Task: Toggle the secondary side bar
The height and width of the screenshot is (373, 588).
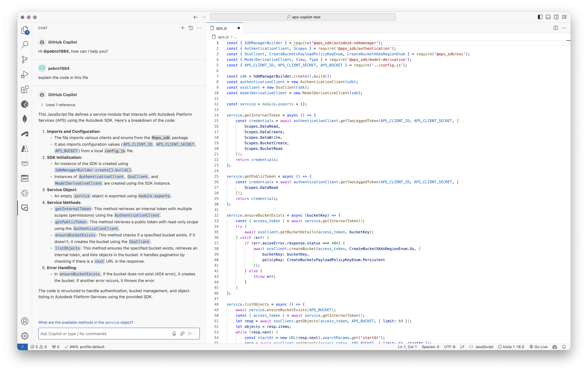Action: pos(556,17)
